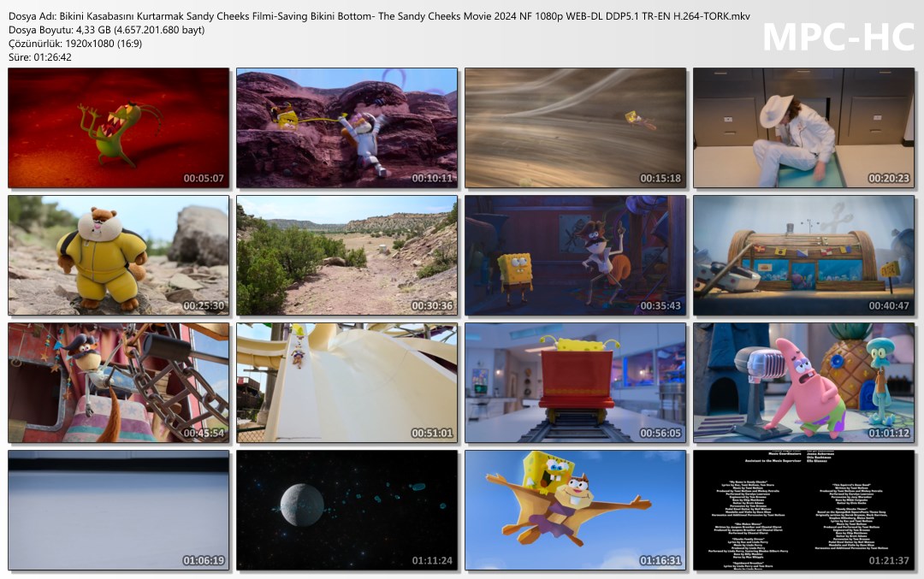Click the "Dosya Adı" file name line
The height and width of the screenshot is (579, 924).
tap(380, 16)
